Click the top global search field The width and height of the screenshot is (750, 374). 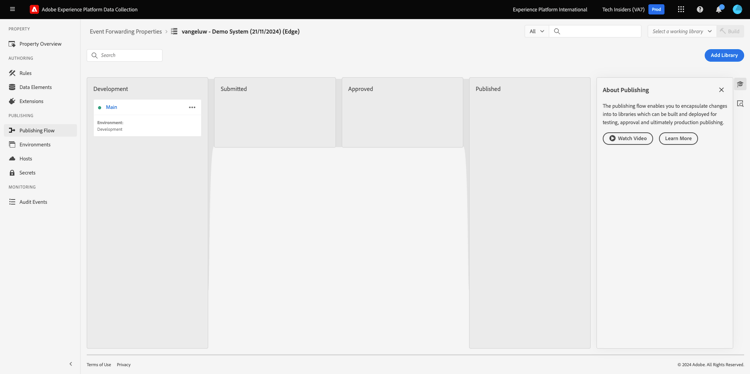595,31
